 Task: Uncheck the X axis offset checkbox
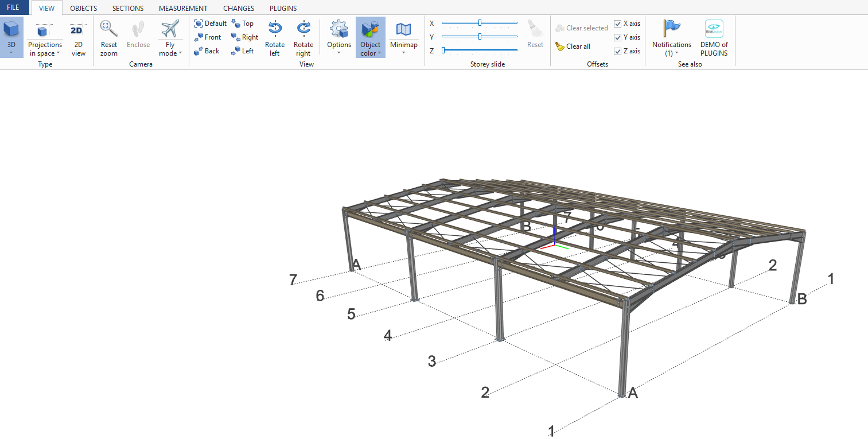click(618, 24)
